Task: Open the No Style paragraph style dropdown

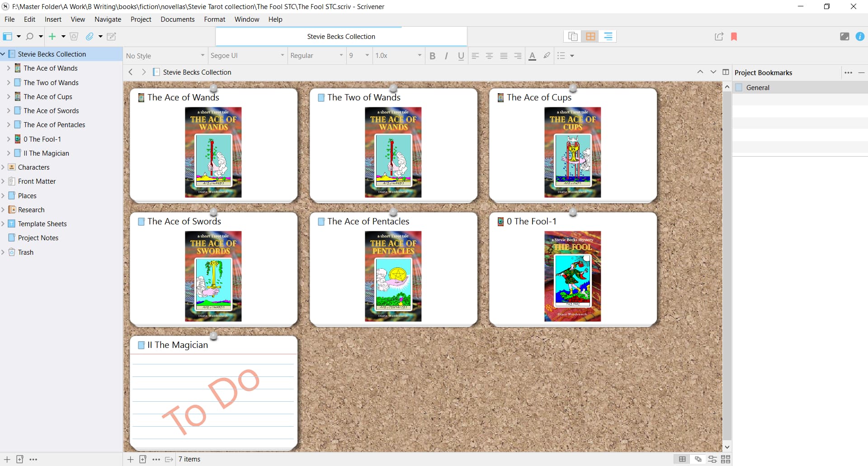Action: pyautogui.click(x=165, y=56)
